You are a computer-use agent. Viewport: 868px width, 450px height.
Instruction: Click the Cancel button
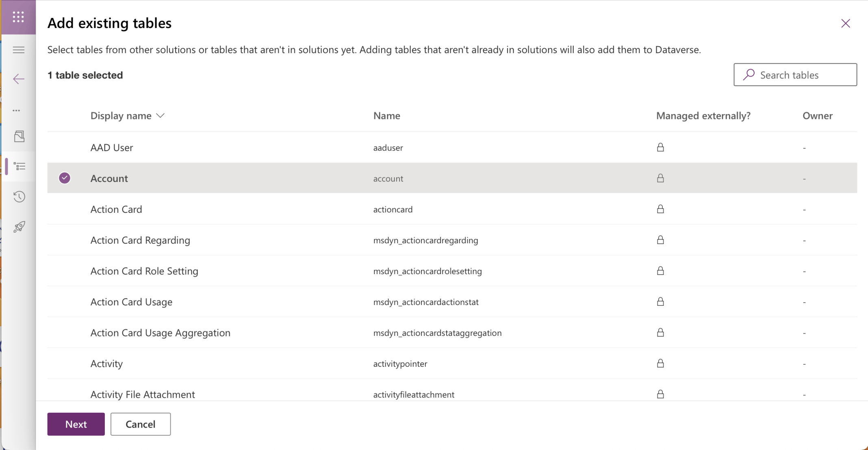coord(141,424)
